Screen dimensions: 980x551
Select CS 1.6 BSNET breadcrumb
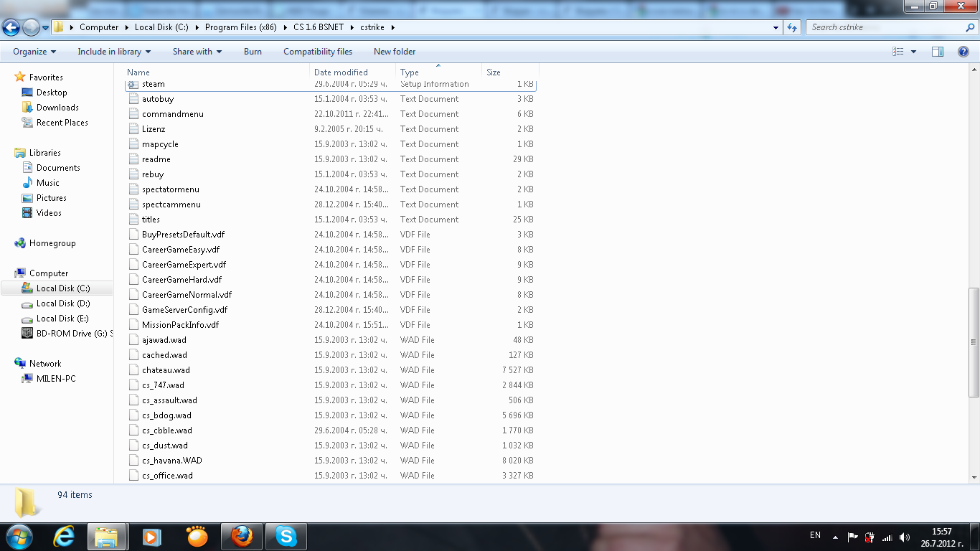pyautogui.click(x=319, y=27)
